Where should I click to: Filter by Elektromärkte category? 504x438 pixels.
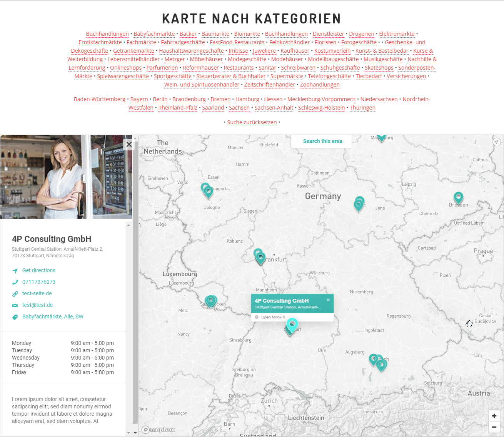click(x=397, y=34)
